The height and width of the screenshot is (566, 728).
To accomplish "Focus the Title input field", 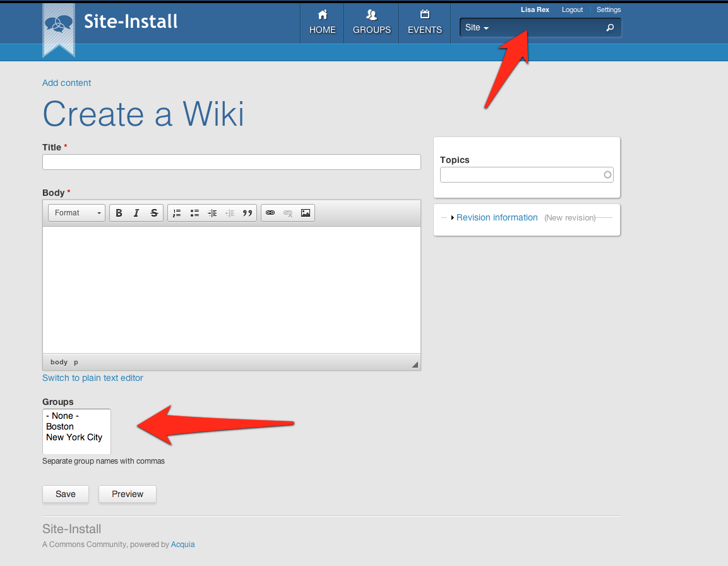I will coord(232,162).
